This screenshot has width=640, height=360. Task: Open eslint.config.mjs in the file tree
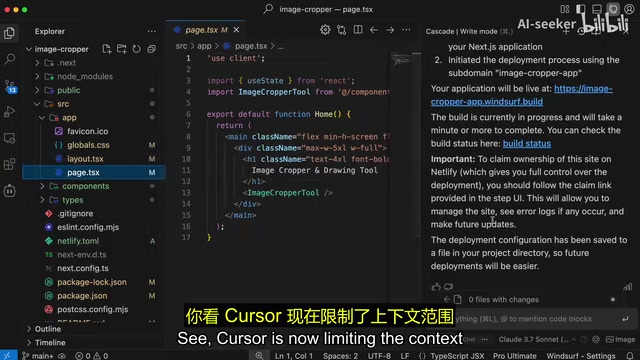[88, 227]
